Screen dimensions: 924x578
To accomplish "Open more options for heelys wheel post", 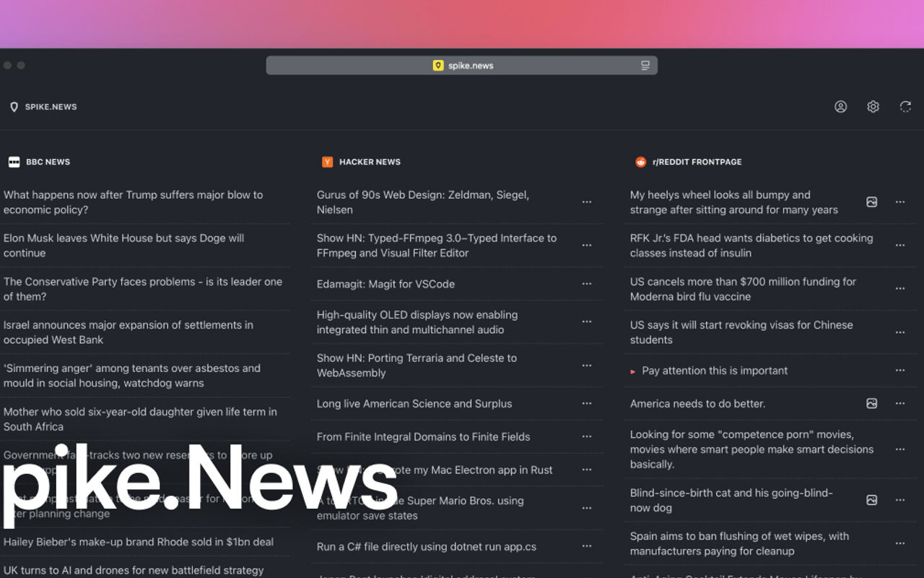I will (x=900, y=202).
